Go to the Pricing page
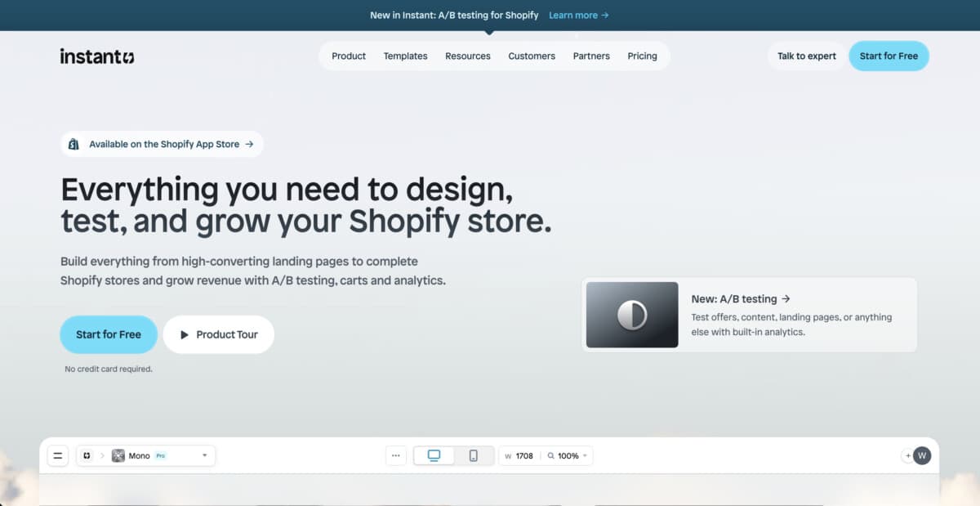The image size is (980, 506). 642,56
